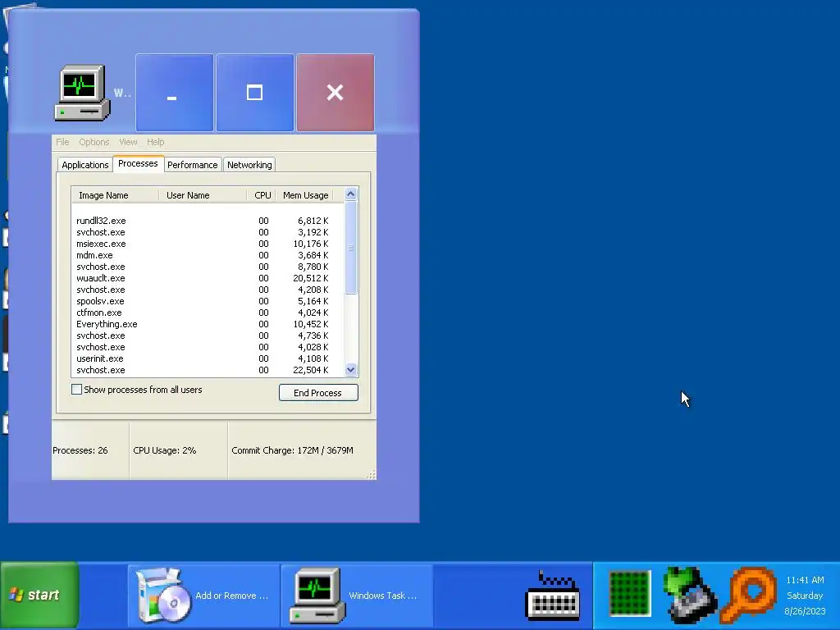Image resolution: width=840 pixels, height=630 pixels.
Task: Click the Task Manager title bar monitor icon
Action: pyautogui.click(x=82, y=93)
